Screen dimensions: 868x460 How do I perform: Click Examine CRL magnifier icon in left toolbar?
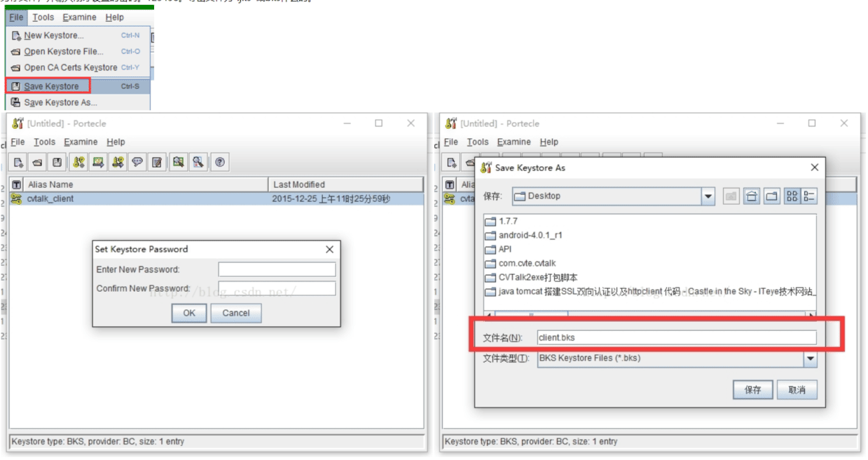(198, 162)
